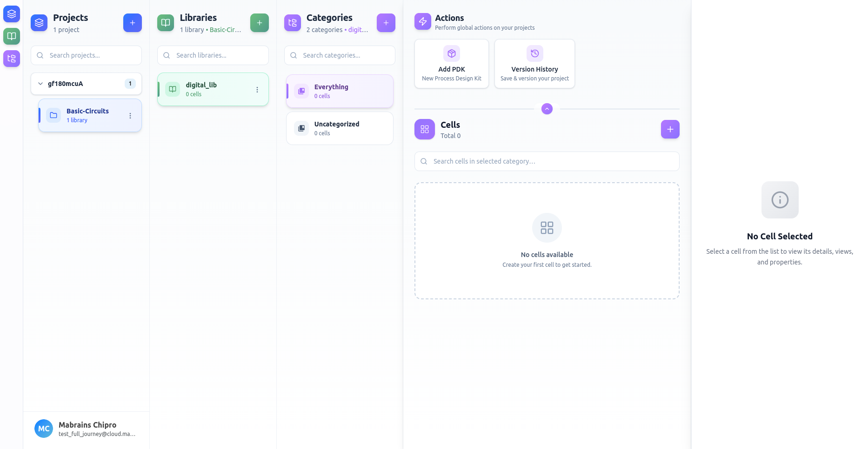868x449 pixels.
Task: Select the Categories icon in the sidebar rail
Action: coord(11,59)
